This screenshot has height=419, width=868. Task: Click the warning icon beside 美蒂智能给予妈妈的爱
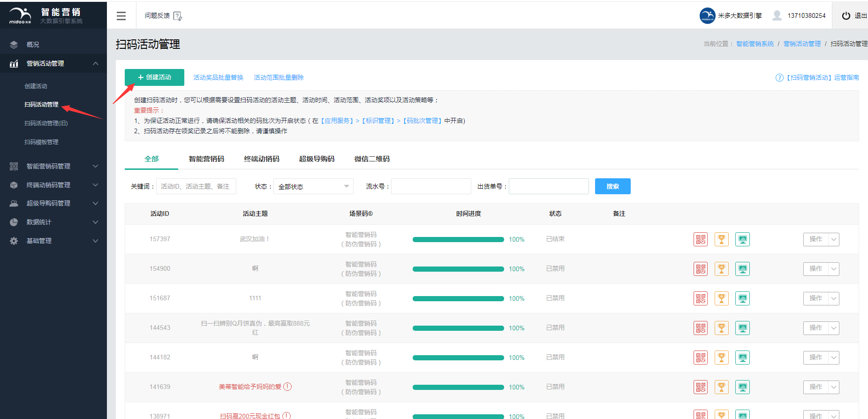point(287,387)
